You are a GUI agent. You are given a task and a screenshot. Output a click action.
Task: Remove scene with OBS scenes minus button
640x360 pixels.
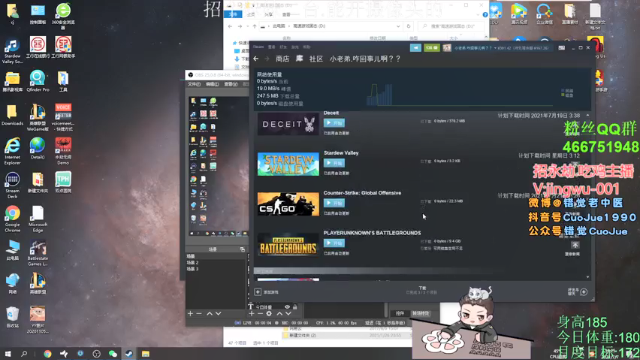(x=199, y=313)
